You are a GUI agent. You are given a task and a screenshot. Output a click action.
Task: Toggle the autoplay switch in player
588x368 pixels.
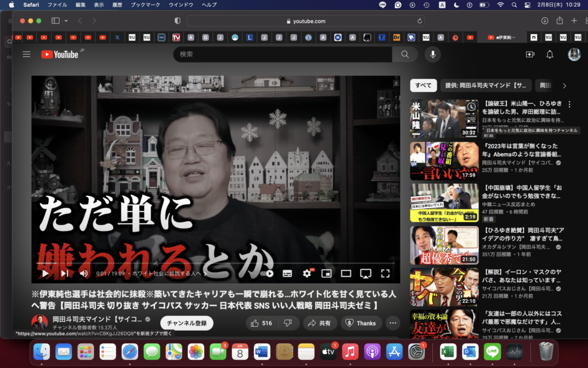click(268, 274)
